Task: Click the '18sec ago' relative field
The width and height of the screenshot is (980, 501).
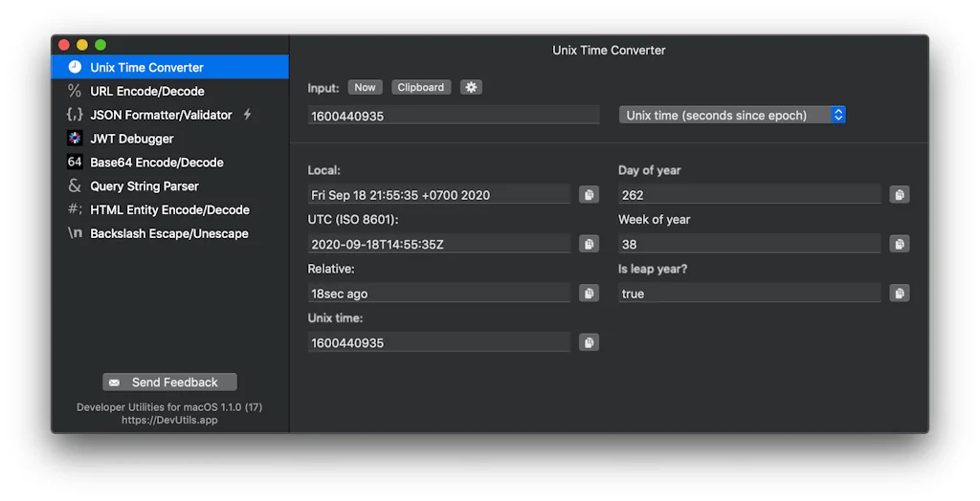Action: pos(438,293)
